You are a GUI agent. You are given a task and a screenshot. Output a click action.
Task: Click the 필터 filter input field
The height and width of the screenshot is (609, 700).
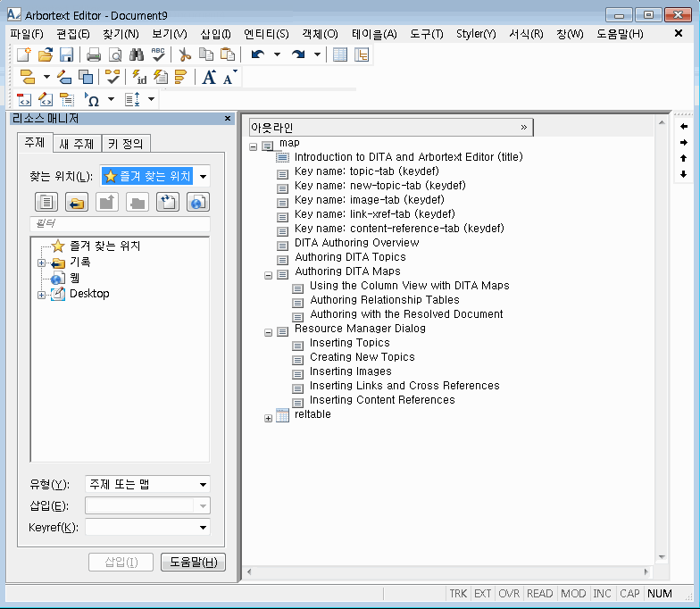pos(120,223)
